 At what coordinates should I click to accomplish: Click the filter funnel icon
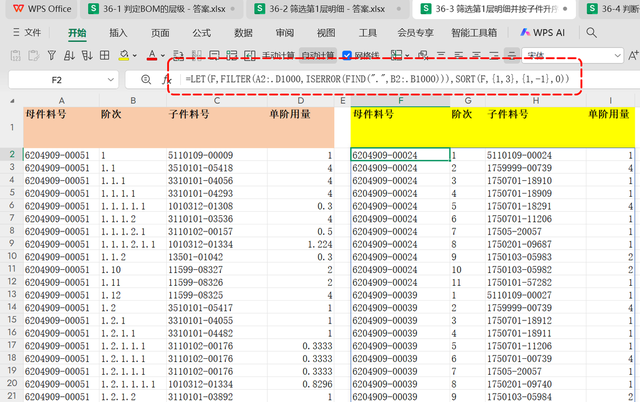click(x=51, y=55)
